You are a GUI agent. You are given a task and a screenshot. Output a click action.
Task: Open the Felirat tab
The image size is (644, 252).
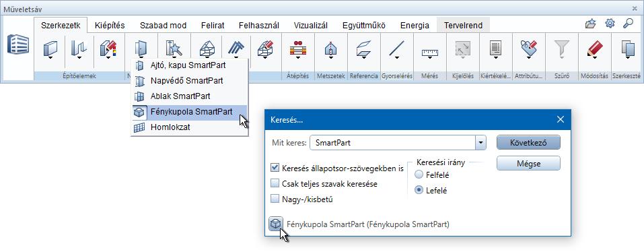213,26
